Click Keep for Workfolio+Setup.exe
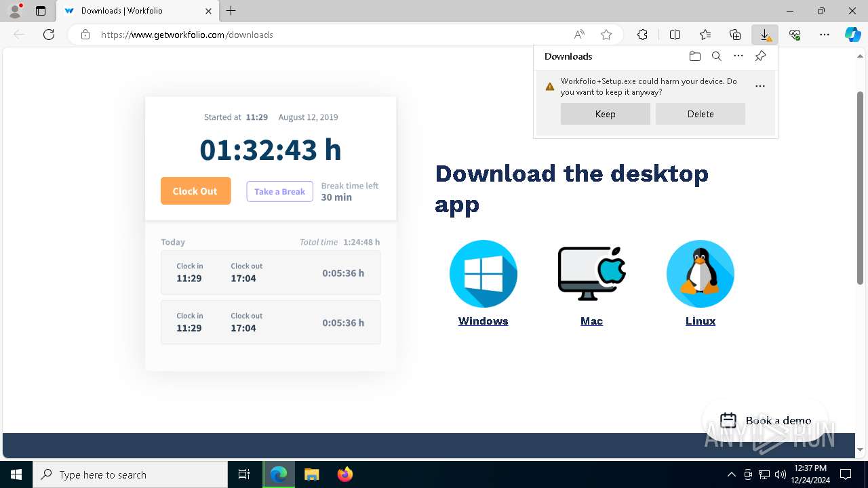Image resolution: width=868 pixels, height=488 pixels. (x=606, y=114)
